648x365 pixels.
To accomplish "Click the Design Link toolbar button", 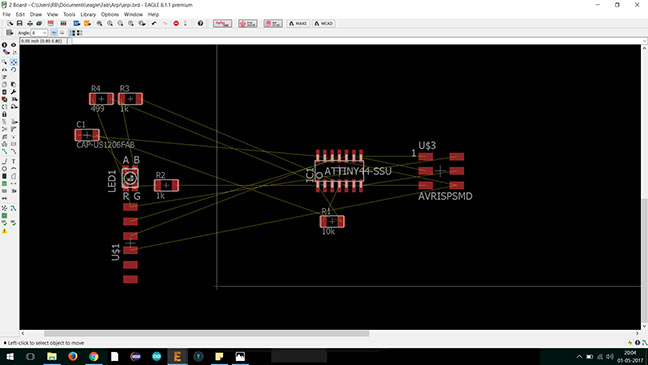I will coord(222,24).
